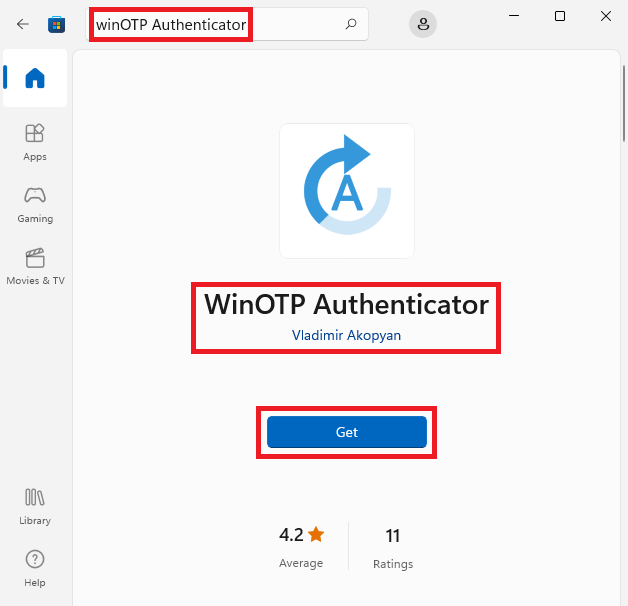Click the Microsoft Store logo icon
Image resolution: width=628 pixels, height=606 pixels.
[56, 24]
